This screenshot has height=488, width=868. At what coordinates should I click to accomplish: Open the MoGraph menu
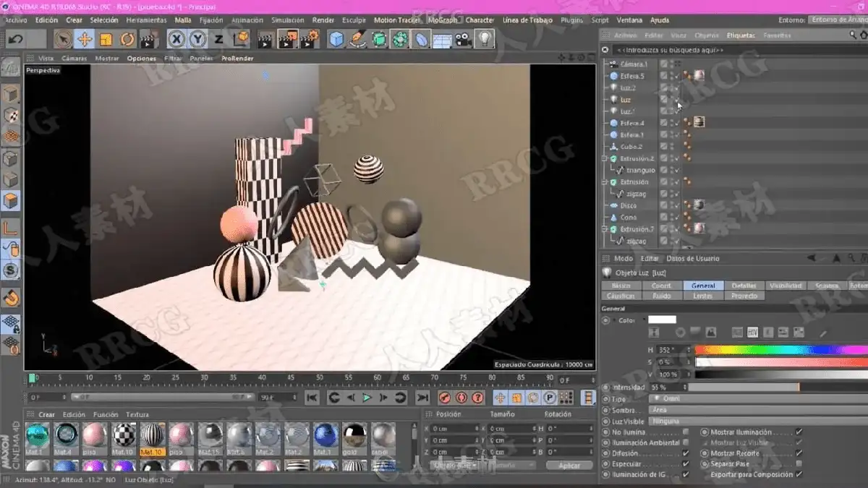point(443,20)
